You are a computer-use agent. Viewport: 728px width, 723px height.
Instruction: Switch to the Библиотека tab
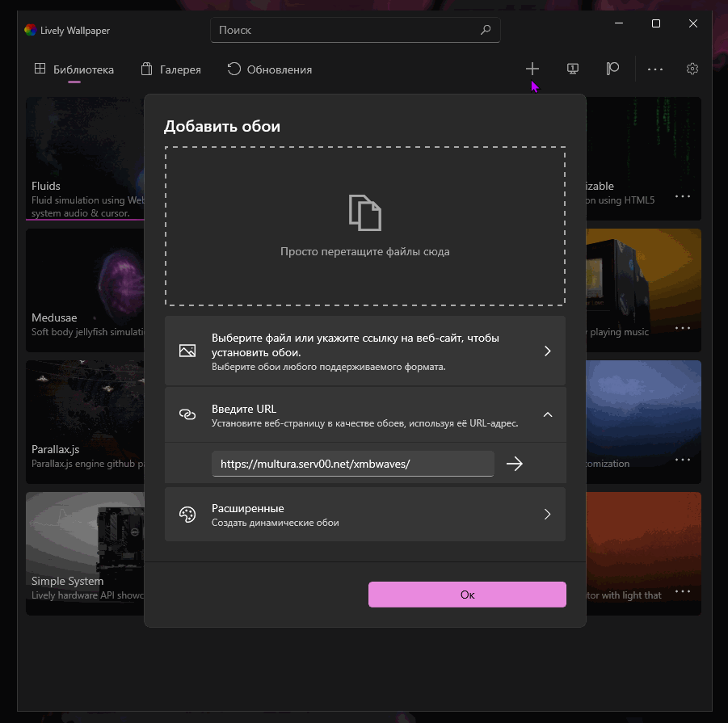tap(74, 69)
